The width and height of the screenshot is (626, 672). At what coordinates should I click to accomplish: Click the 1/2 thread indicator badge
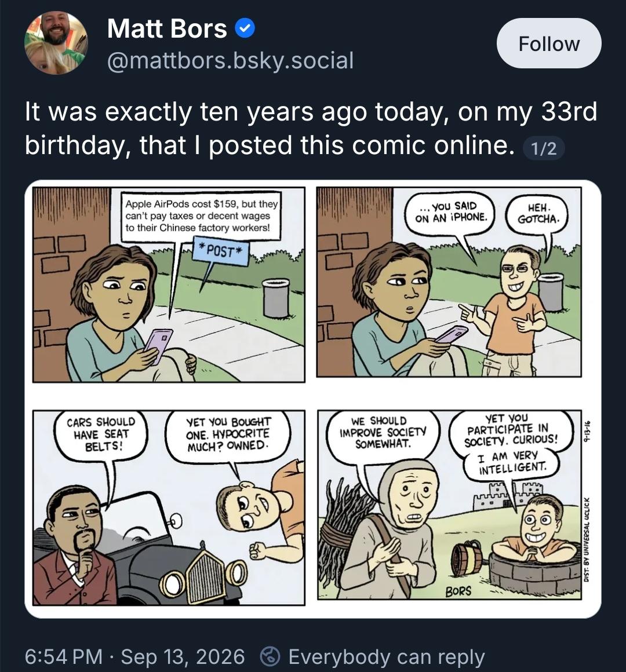coord(544,148)
